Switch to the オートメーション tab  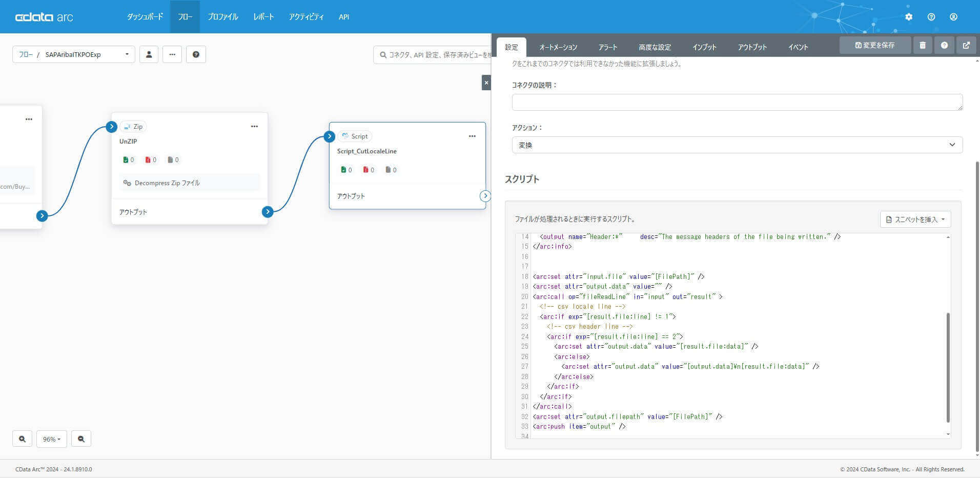point(558,47)
